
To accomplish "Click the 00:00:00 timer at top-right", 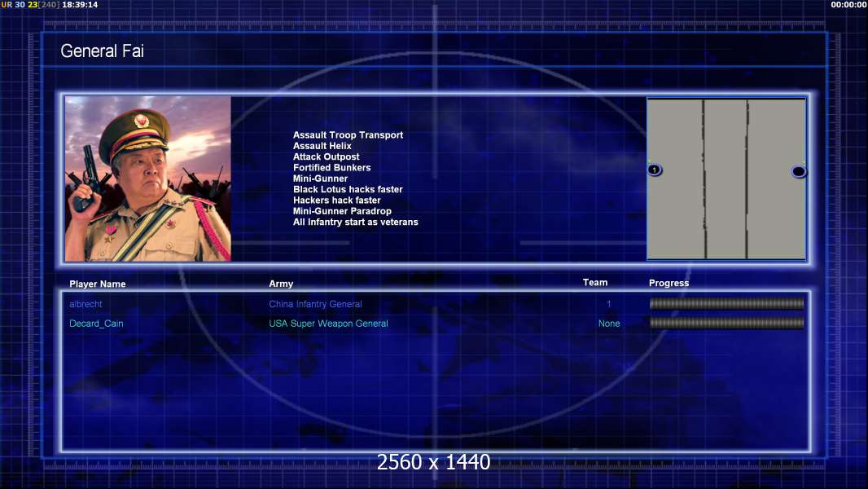I will [x=848, y=4].
